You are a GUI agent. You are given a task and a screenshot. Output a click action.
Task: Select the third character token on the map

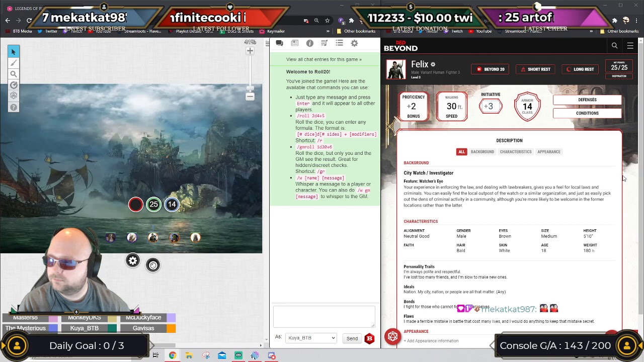(153, 237)
